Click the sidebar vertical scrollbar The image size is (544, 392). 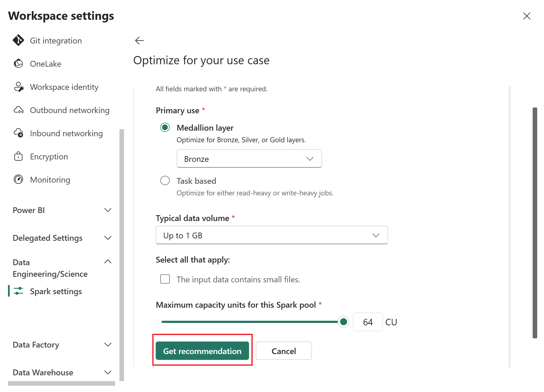(122, 255)
